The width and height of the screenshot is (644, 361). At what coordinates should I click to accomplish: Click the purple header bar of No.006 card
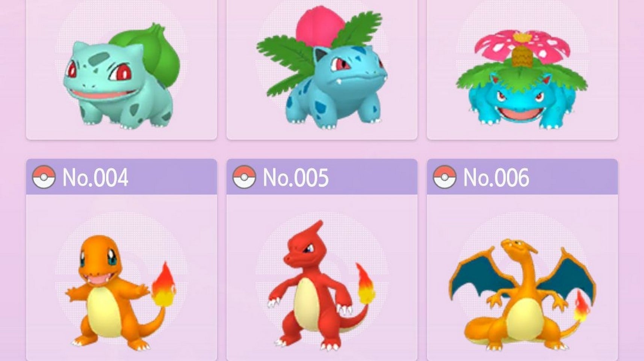522,177
